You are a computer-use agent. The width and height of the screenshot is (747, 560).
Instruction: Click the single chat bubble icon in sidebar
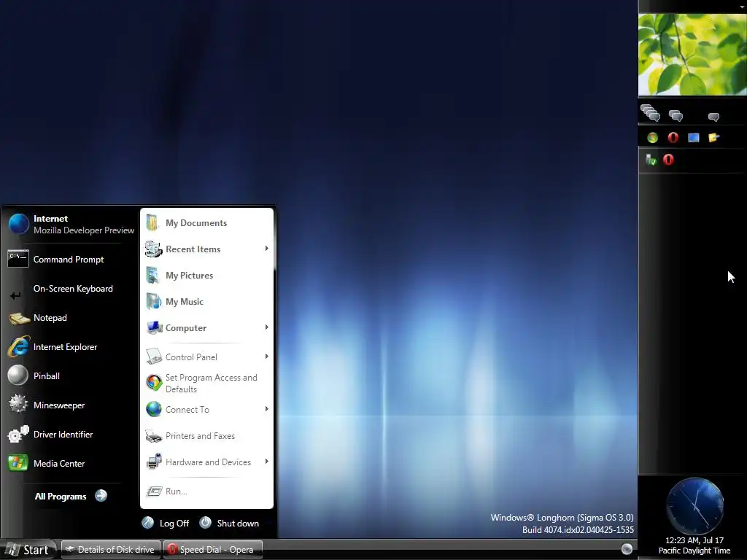tap(713, 117)
